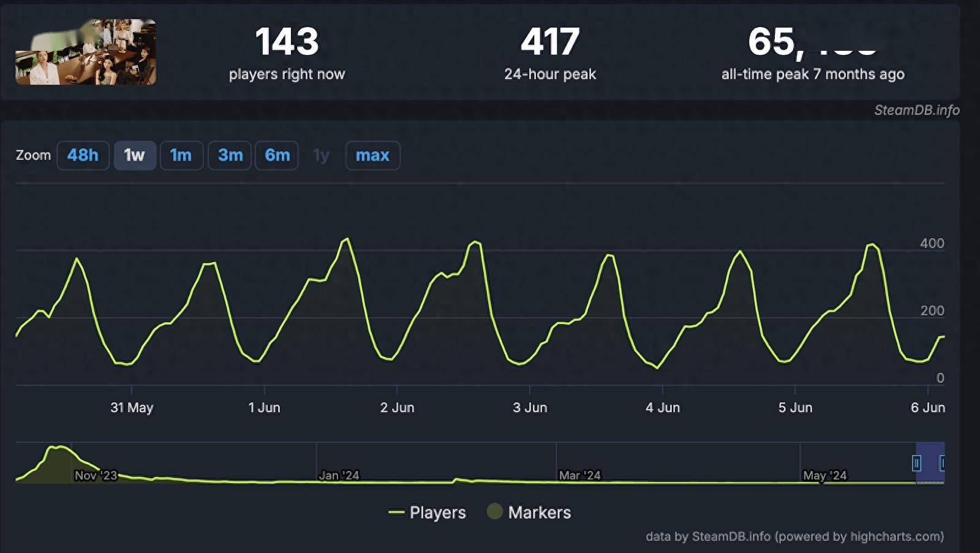Click the SteamDB.info watermark
This screenshot has height=553, width=980.
click(916, 110)
